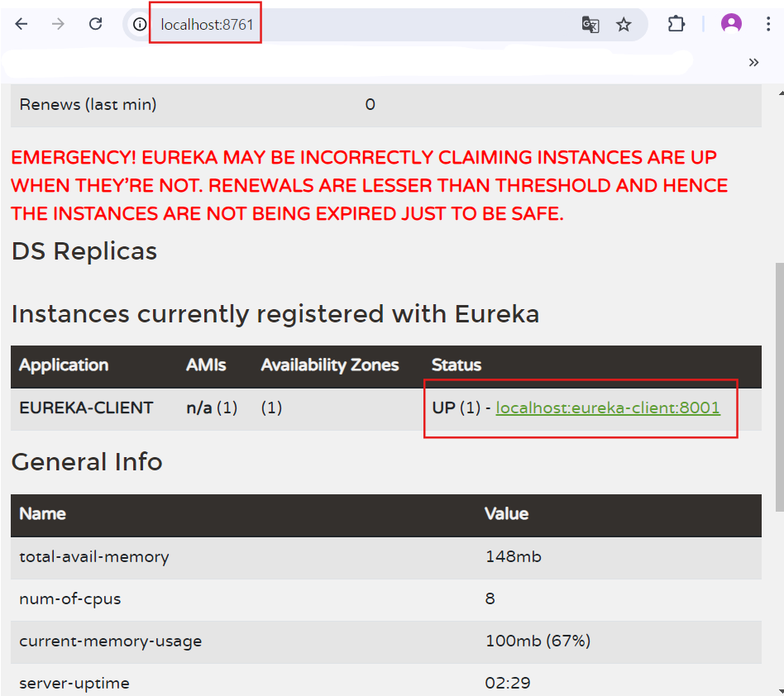The height and width of the screenshot is (696, 784).
Task: Click the Status column header
Action: tap(456, 365)
